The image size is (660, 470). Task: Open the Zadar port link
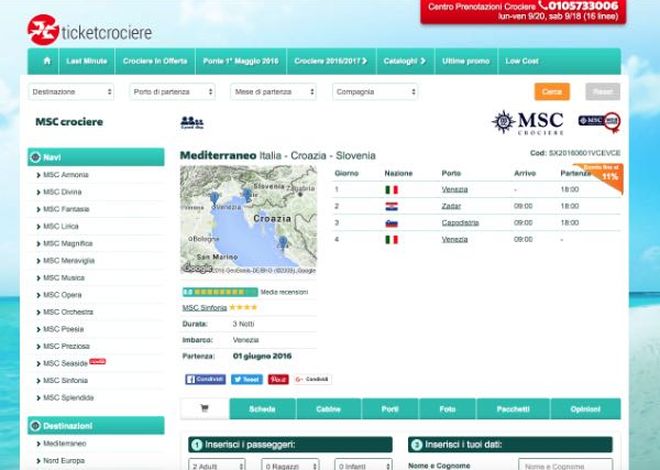click(451, 206)
